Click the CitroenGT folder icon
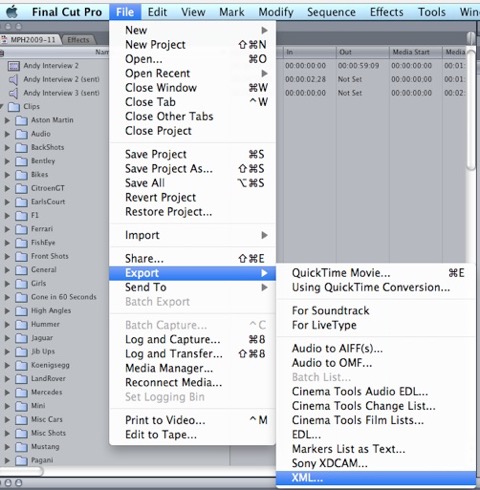The height and width of the screenshot is (490, 480). 21,189
